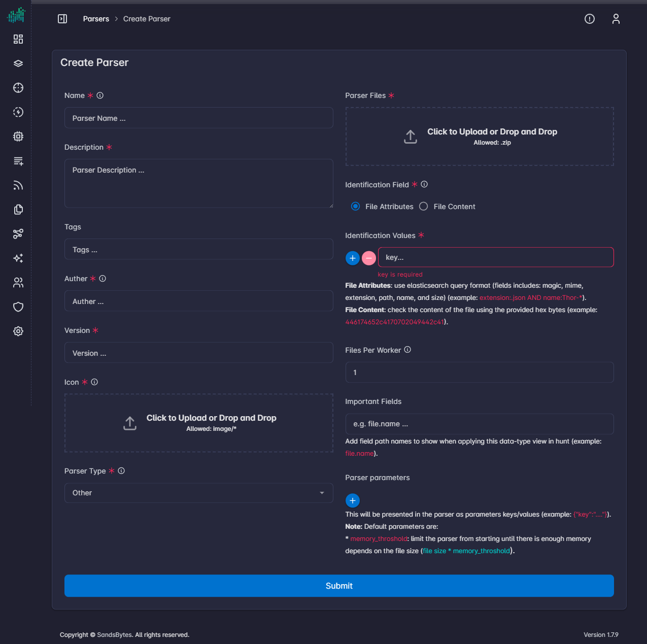Click the info icon next to Name
647x644 pixels.
[x=100, y=95]
